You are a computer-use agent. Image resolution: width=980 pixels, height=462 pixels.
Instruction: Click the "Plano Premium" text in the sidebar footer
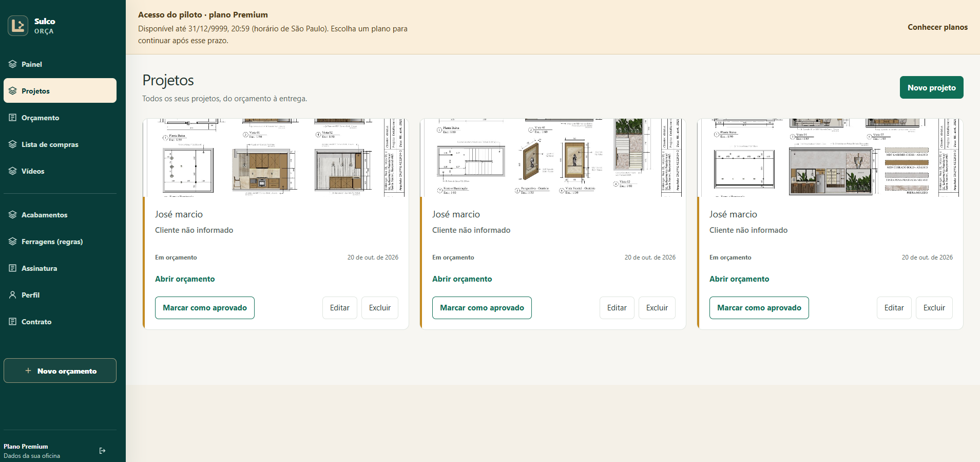[x=26, y=447]
